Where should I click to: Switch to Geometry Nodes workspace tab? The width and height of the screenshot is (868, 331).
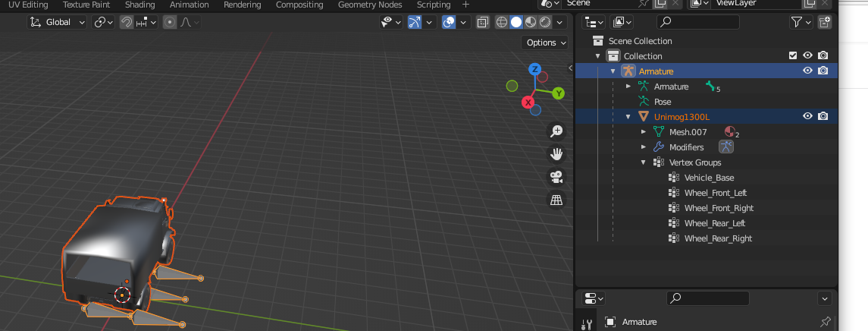pyautogui.click(x=370, y=5)
